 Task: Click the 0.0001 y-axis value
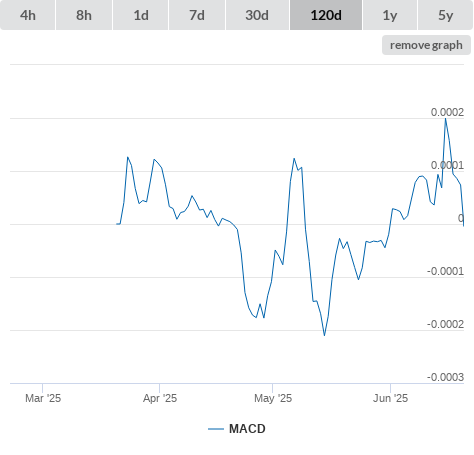tap(447, 165)
